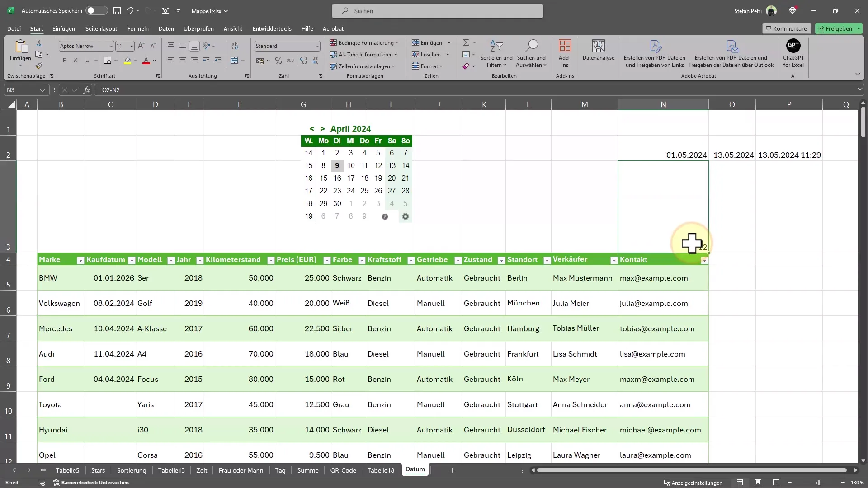The width and height of the screenshot is (868, 488).
Task: Select the Formeln ribbon tab
Action: [x=138, y=28]
